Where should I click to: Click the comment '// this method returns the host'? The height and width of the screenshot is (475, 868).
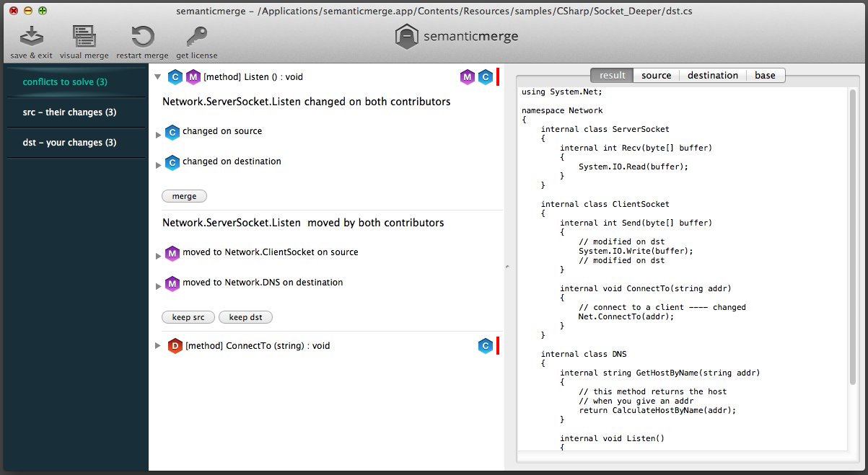653,391
